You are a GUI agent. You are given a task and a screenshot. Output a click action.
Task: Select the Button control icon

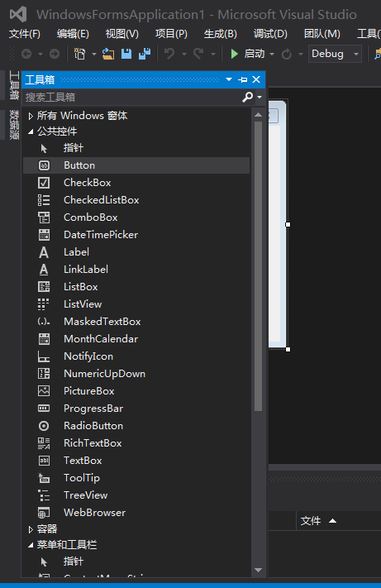44,165
